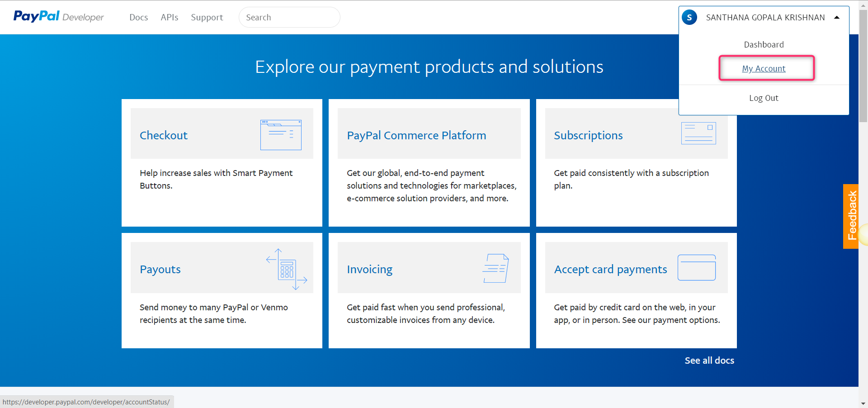This screenshot has width=868, height=408.
Task: Click the Invoicing document icon
Action: [x=495, y=268]
